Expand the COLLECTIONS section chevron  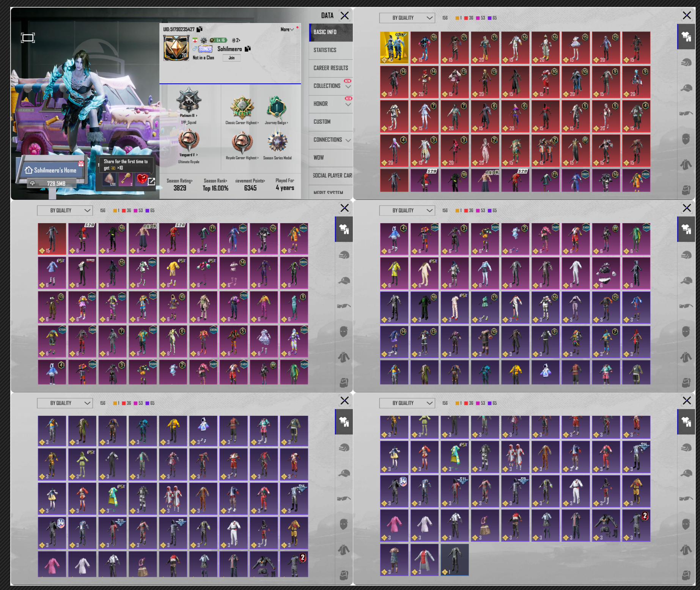pos(348,87)
